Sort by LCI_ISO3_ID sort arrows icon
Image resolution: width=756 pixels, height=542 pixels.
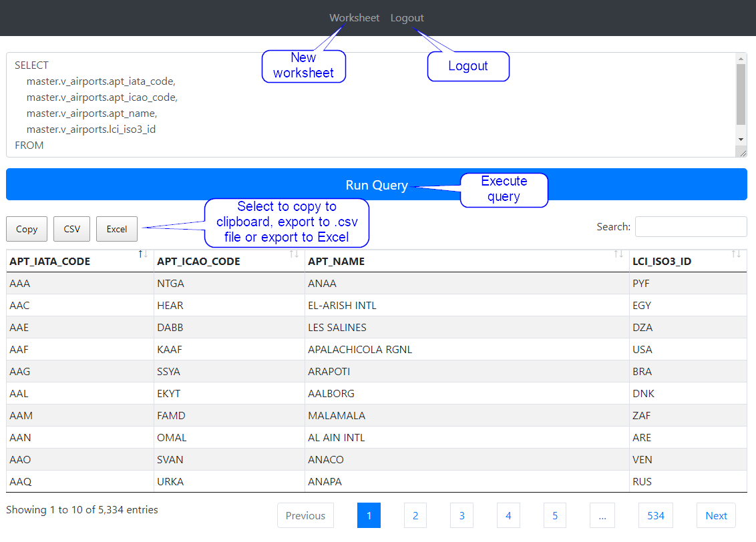(x=736, y=254)
